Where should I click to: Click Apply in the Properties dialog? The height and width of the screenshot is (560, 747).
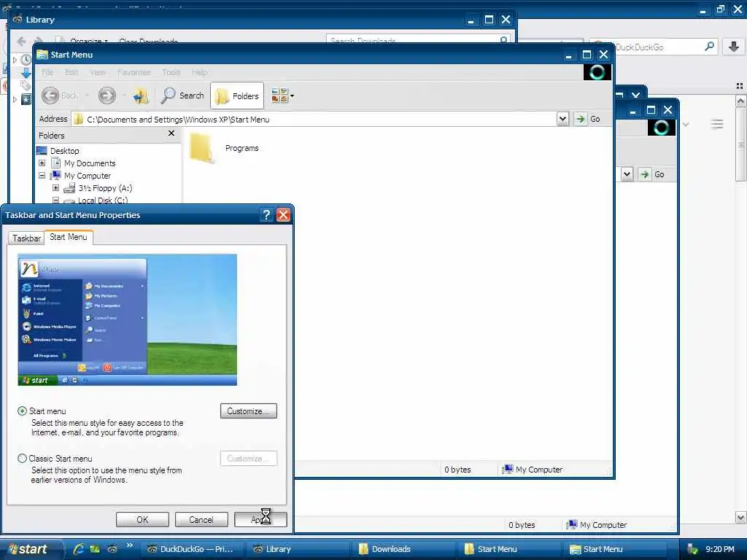click(260, 519)
